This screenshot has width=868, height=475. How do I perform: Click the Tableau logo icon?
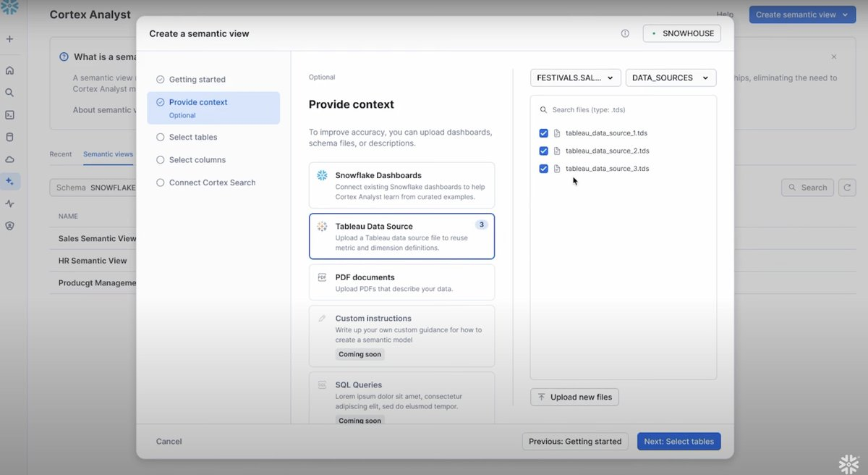(x=323, y=226)
